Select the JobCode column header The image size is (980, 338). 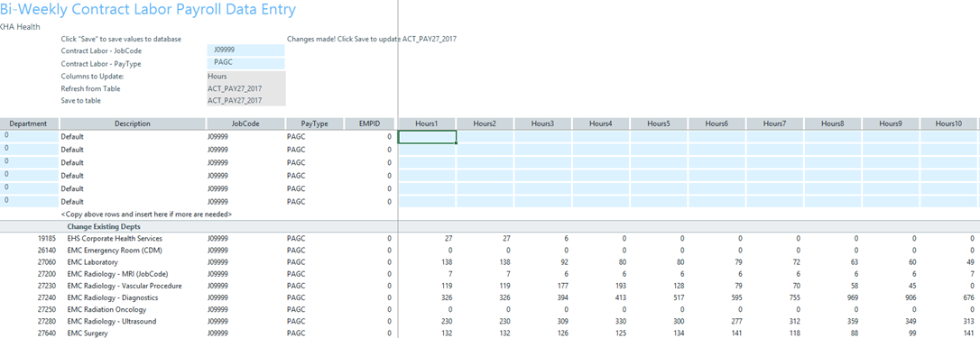[245, 123]
